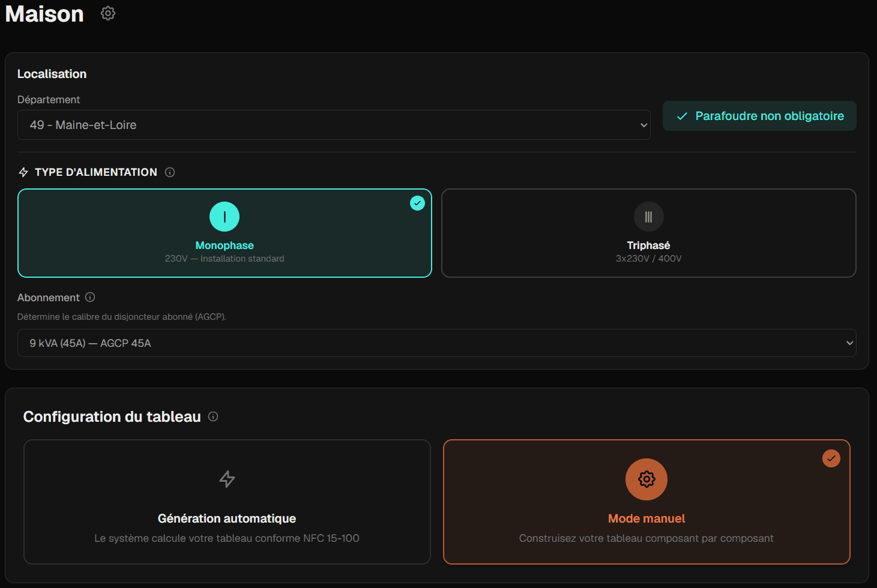The width and height of the screenshot is (877, 588).
Task: Click the info icon beside Abonnement
Action: point(90,297)
